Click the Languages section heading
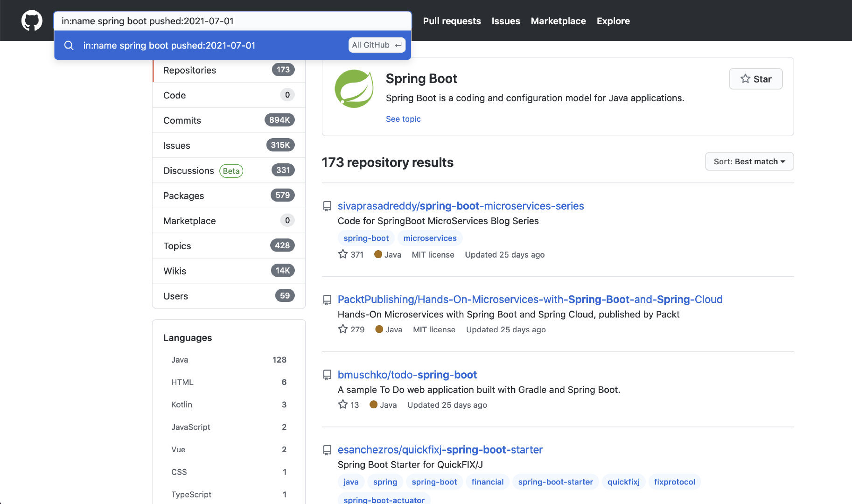Image resolution: width=852 pixels, height=504 pixels. coord(188,338)
